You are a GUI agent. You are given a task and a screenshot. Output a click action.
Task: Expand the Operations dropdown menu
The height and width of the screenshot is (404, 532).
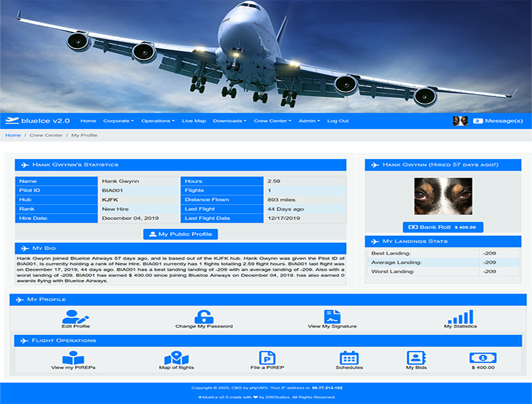tap(158, 121)
